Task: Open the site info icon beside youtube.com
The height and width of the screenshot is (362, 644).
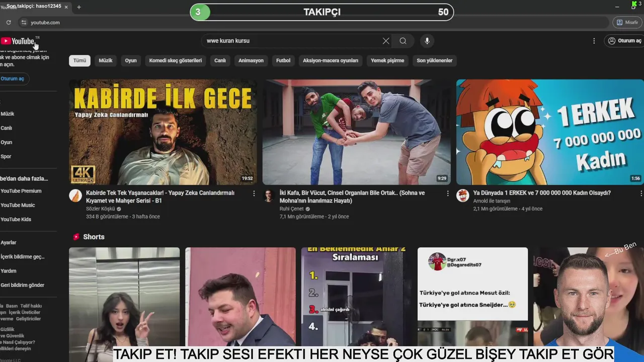Action: pyautogui.click(x=23, y=22)
